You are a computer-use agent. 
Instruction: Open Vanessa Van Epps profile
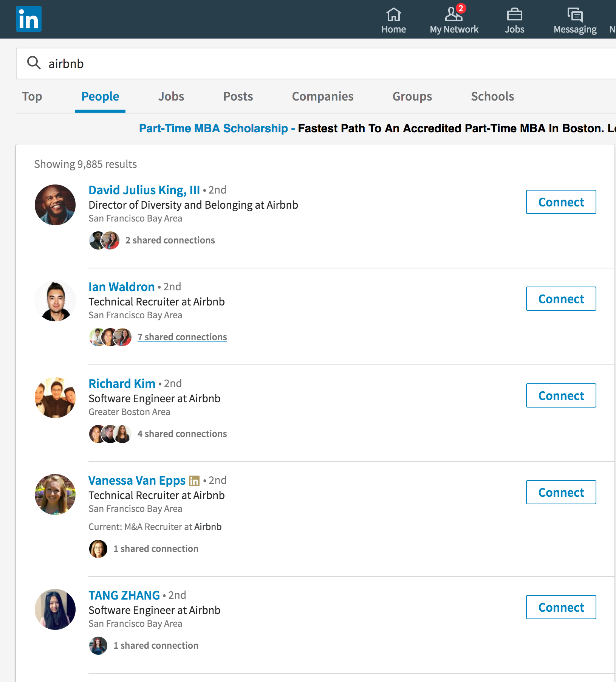(137, 480)
